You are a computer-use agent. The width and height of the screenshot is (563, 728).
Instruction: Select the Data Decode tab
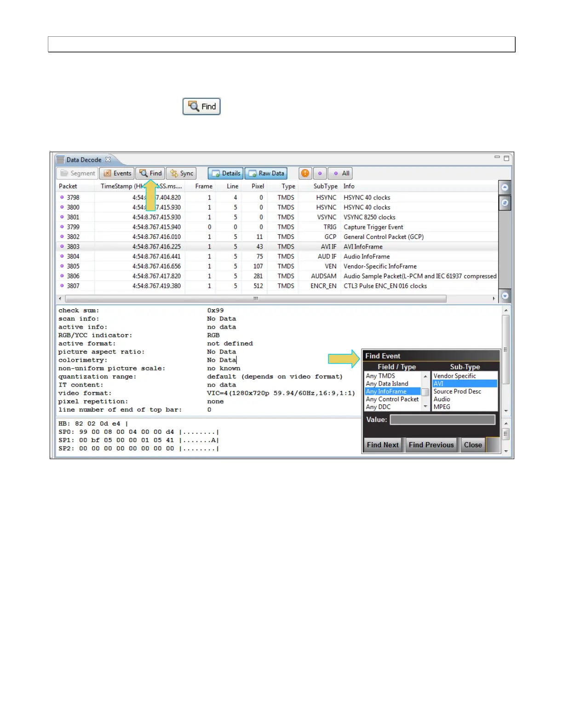point(83,160)
